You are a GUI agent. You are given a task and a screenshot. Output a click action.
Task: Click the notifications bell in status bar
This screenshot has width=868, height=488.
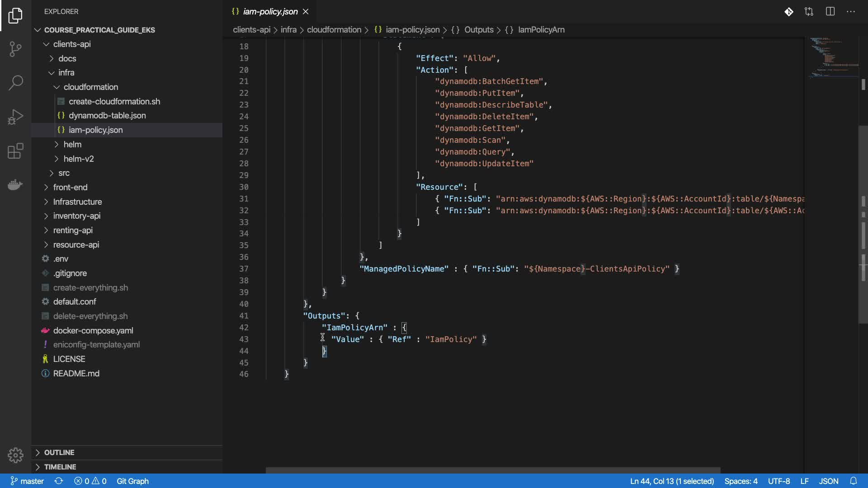coord(853,481)
